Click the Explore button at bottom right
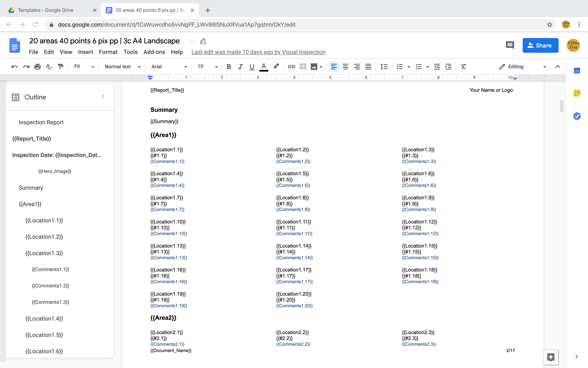This screenshot has height=368, width=588. coord(551,357)
